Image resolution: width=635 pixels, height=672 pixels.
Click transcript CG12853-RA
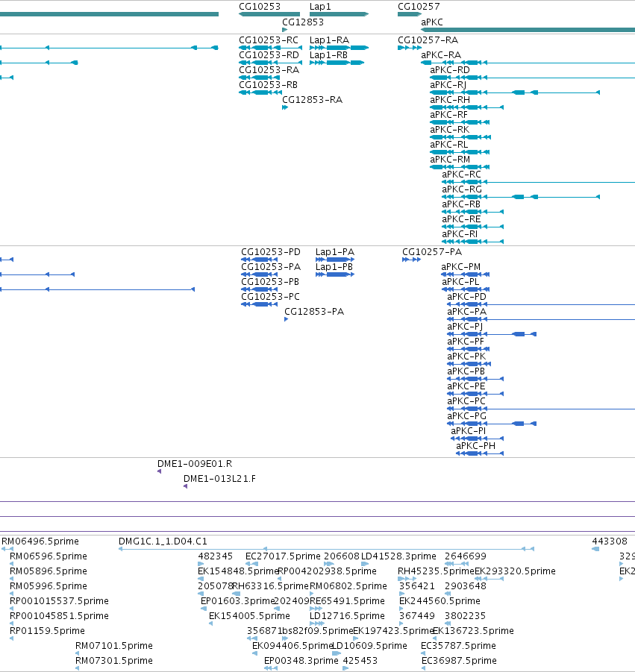pos(312,100)
